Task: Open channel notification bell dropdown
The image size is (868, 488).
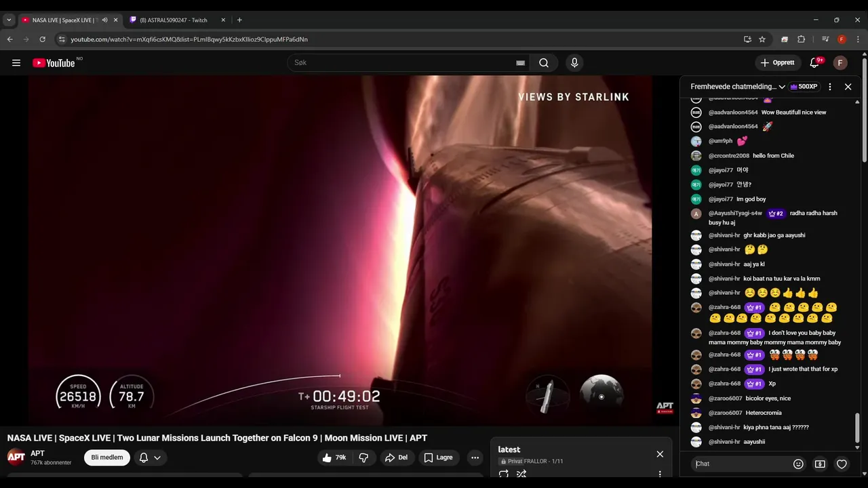Action: click(150, 457)
